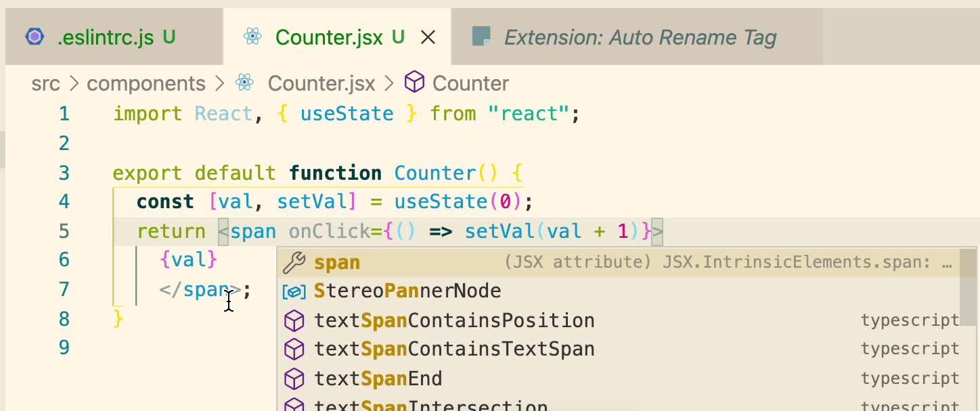The image size is (980, 411).
Task: Open the src breadcrumb dropdown
Action: coord(46,82)
